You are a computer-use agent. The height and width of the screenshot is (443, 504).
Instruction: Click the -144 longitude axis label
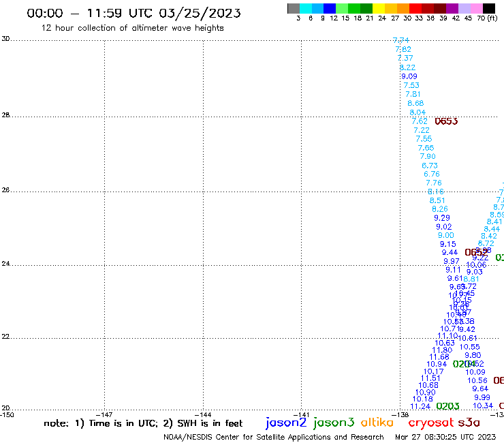pyautogui.click(x=203, y=415)
